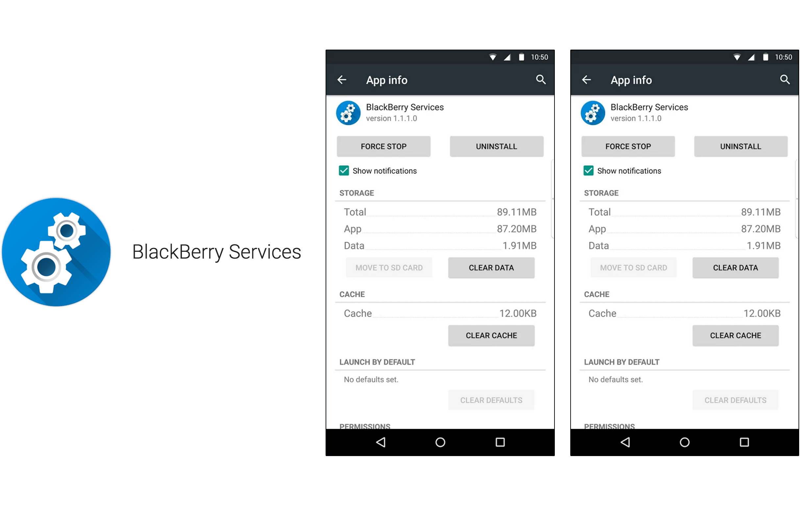Click CLEAR CACHE on right screen
Image resolution: width=812 pixels, height=506 pixels.
(736, 334)
